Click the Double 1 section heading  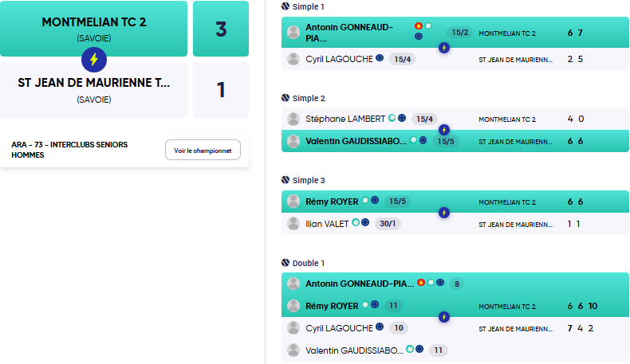(x=308, y=263)
